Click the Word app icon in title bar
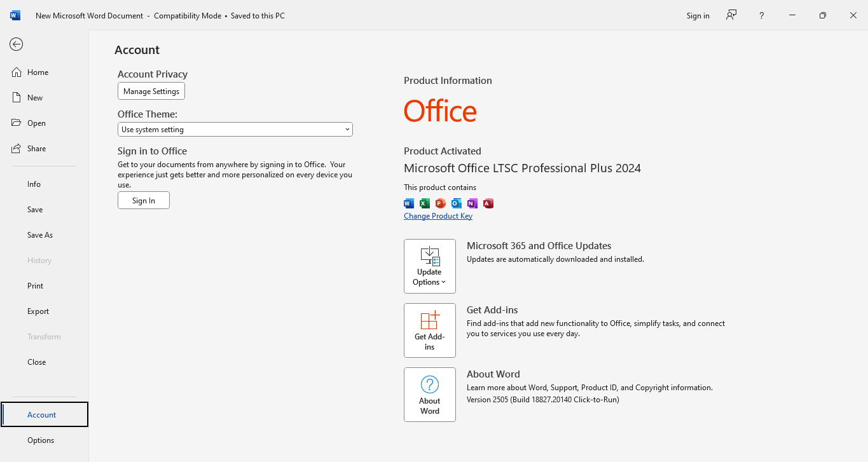The height and width of the screenshot is (462, 868). [x=15, y=15]
